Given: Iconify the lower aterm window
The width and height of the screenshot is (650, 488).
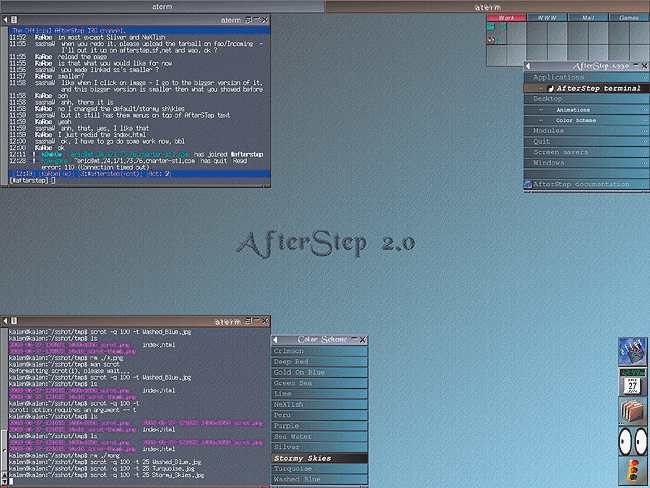Looking at the screenshot, I should [x=257, y=320].
